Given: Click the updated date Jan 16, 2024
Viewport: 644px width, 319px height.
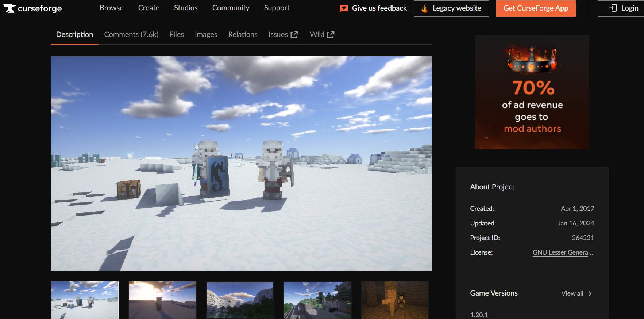Looking at the screenshot, I should [576, 223].
